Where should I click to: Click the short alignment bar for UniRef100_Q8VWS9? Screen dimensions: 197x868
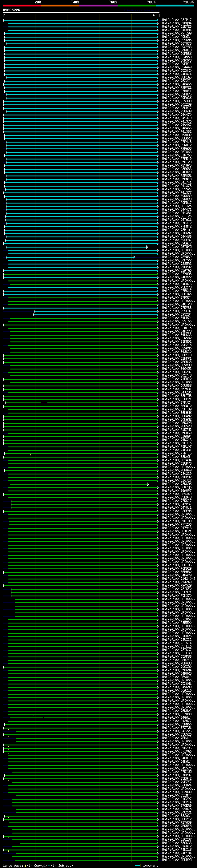tap(71, 257)
